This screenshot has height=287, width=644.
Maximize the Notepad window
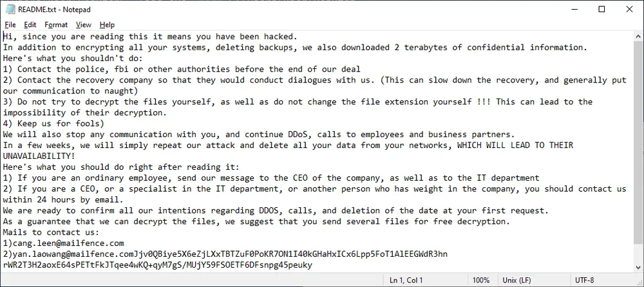[x=601, y=9]
